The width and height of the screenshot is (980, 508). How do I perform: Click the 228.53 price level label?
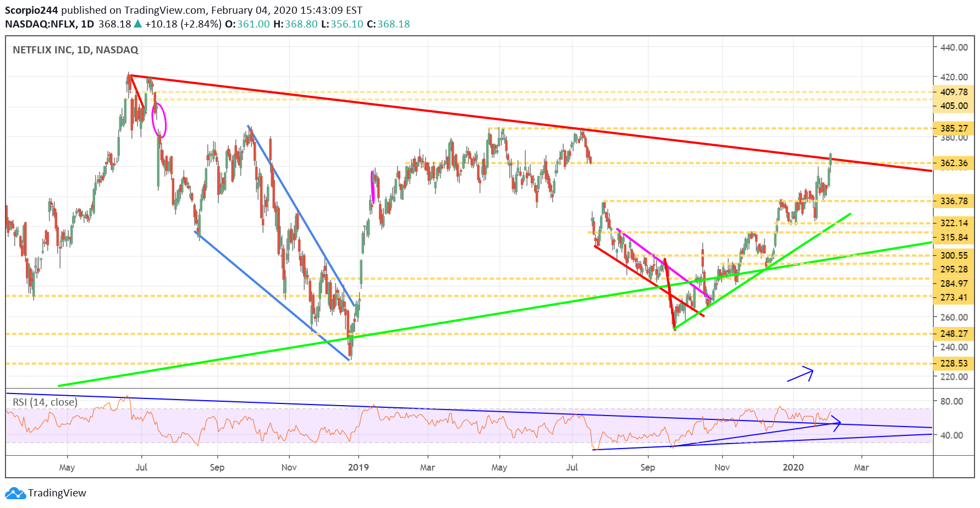click(x=954, y=363)
